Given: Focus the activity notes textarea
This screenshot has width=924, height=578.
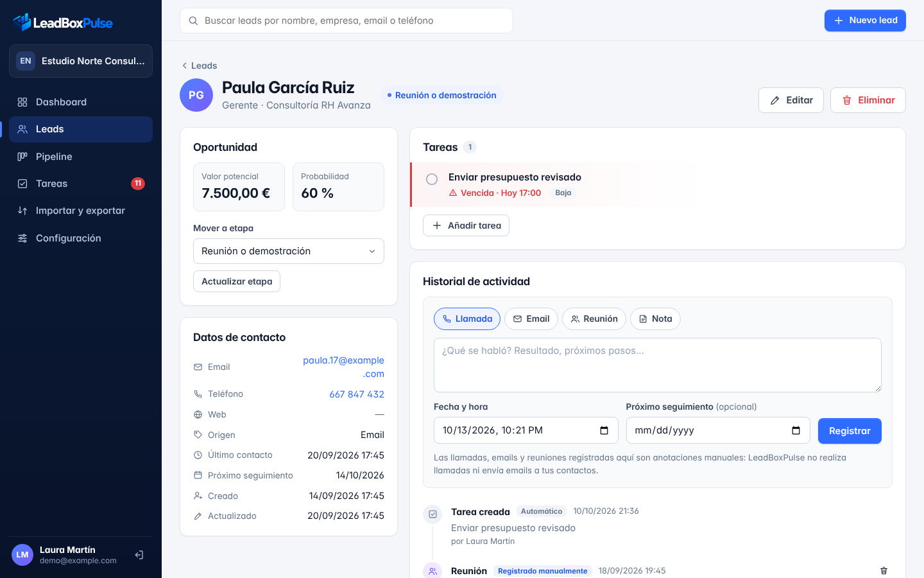Looking at the screenshot, I should tap(658, 365).
